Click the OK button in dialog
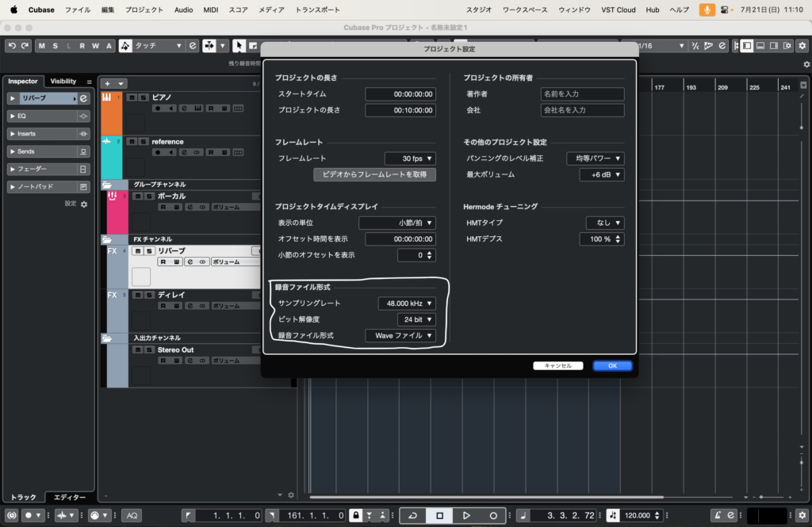This screenshot has width=812, height=527. click(x=612, y=366)
